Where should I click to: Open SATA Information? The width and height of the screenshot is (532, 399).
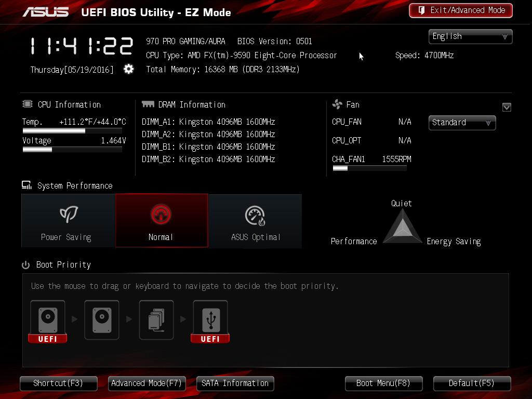pos(235,383)
